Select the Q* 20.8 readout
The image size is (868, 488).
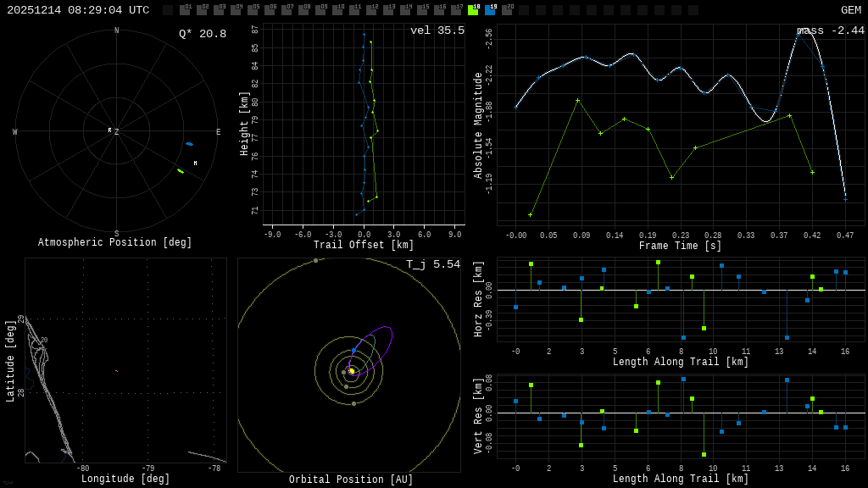pos(202,34)
